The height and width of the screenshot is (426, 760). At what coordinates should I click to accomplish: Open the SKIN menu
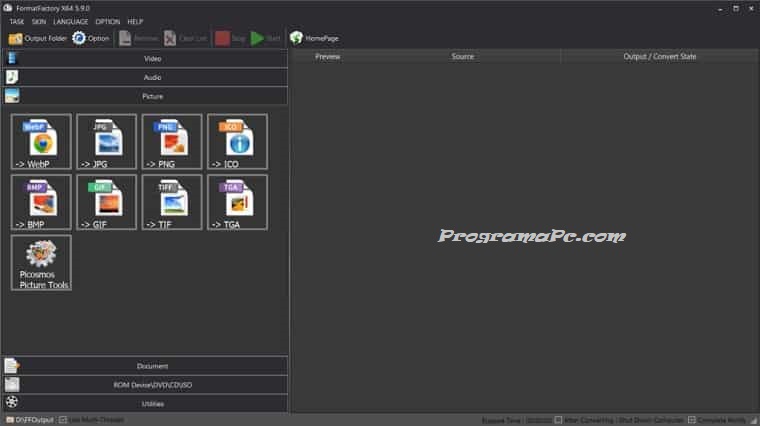(x=39, y=22)
